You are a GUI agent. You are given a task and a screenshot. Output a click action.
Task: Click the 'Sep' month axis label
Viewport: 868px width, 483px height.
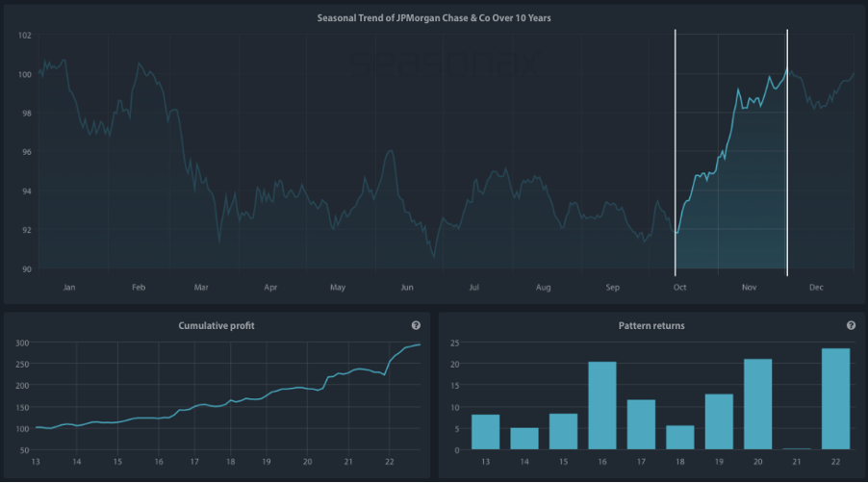click(612, 287)
